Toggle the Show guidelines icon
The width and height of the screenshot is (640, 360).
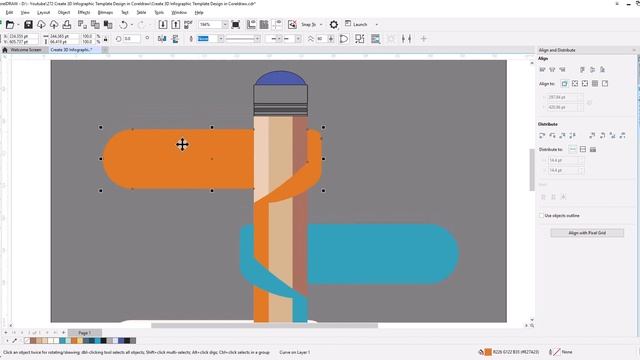point(277,24)
